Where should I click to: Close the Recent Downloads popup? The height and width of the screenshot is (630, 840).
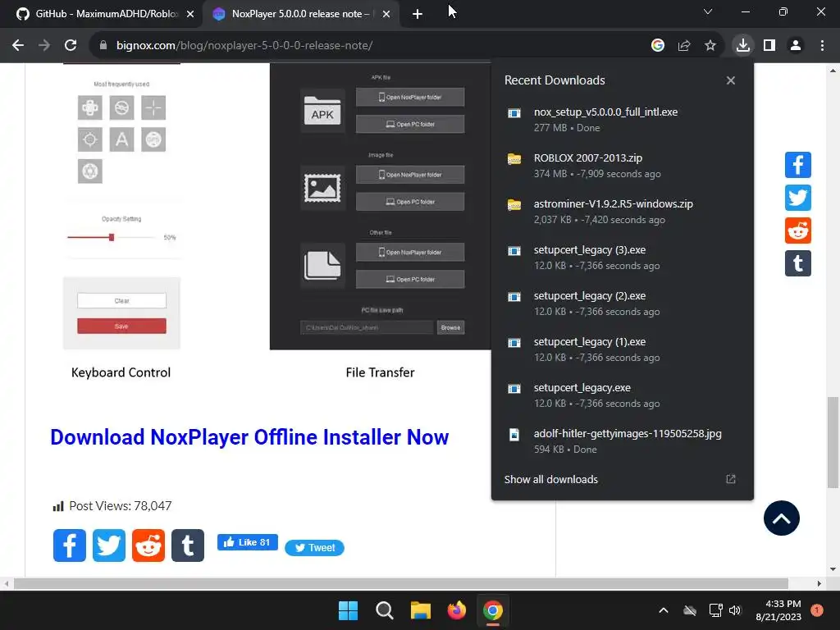tap(730, 80)
